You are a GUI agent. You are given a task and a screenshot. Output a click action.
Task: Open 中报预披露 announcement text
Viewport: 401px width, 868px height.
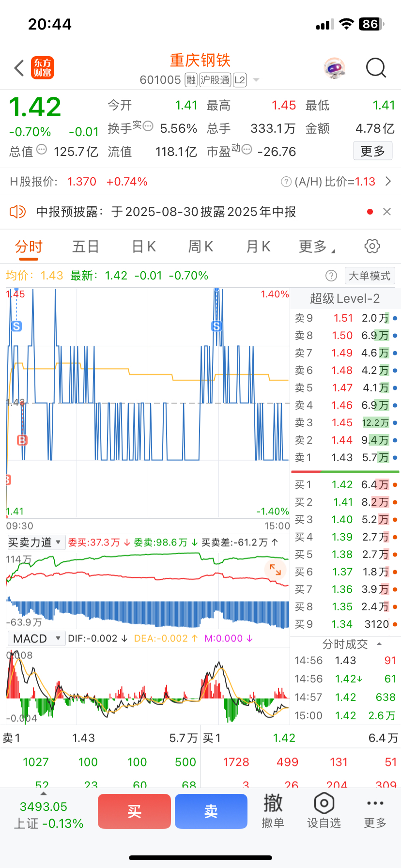click(166, 212)
